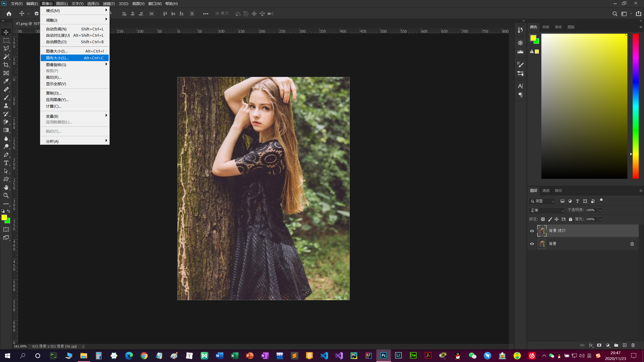This screenshot has width=644, height=362.
Task: Select the Dodge tool
Action: (6, 147)
